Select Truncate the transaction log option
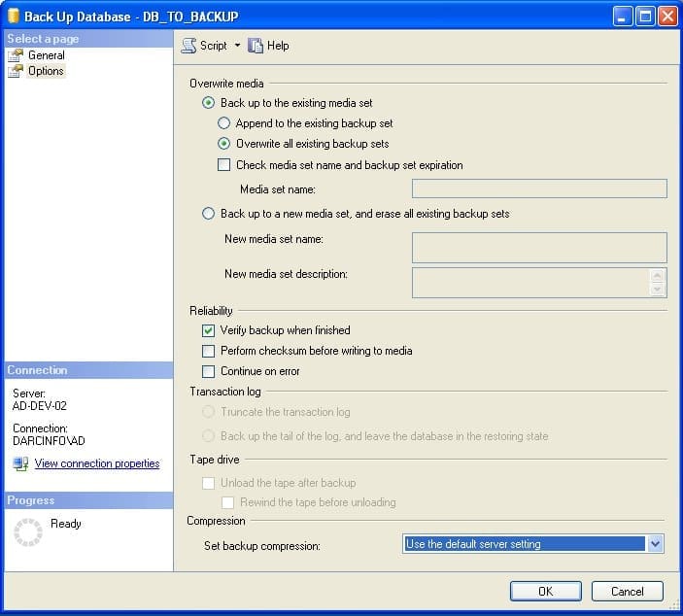This screenshot has width=683, height=616. click(x=208, y=412)
